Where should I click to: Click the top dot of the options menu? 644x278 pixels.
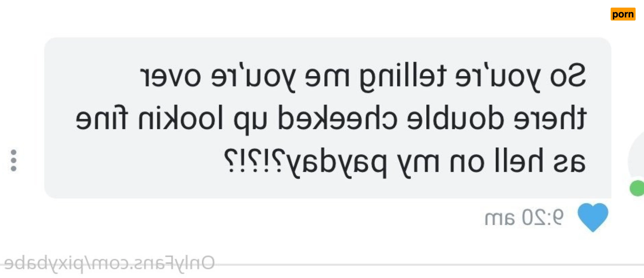14,152
